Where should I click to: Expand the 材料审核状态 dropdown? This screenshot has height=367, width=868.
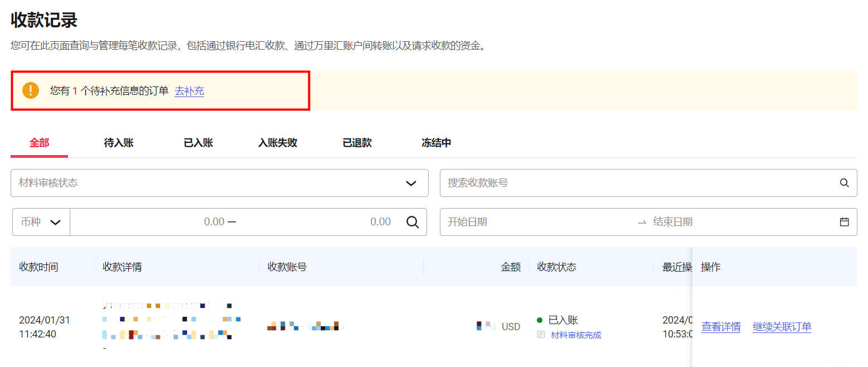pyautogui.click(x=219, y=183)
